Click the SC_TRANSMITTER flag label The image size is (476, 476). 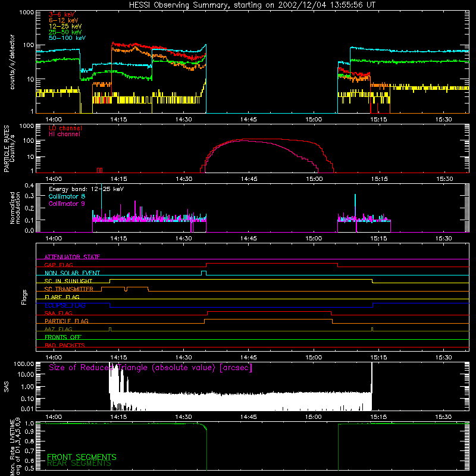click(69, 289)
